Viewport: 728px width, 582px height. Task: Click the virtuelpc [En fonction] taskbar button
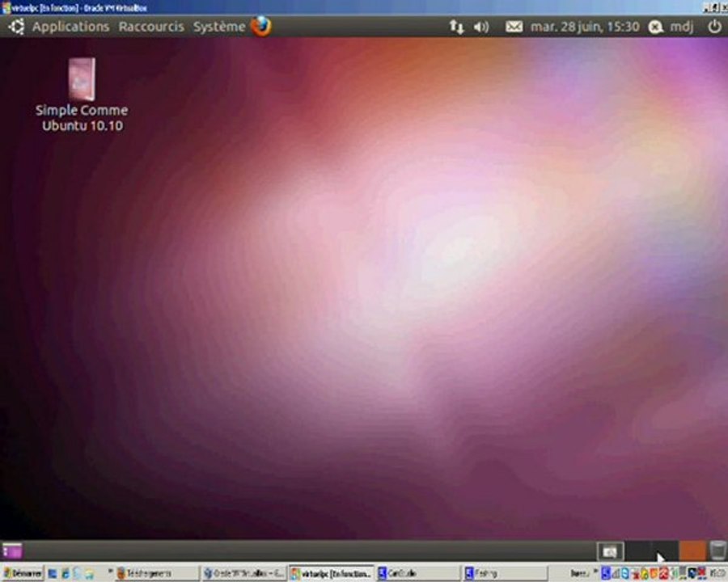click(332, 574)
